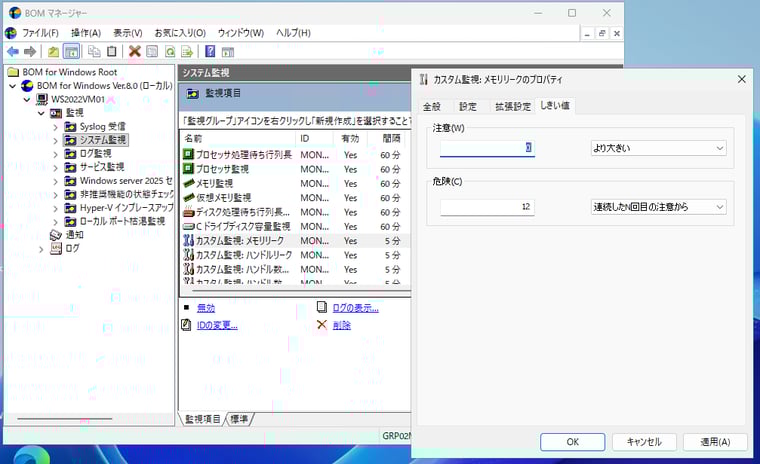Switch to the 標準 tab at bottom
Viewport: 760px width, 464px height.
[x=240, y=419]
